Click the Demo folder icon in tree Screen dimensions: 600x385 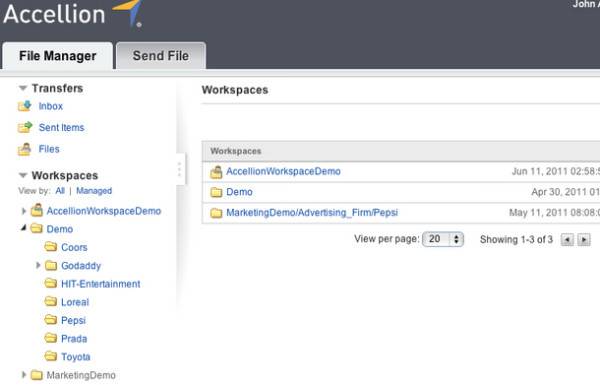(x=37, y=228)
